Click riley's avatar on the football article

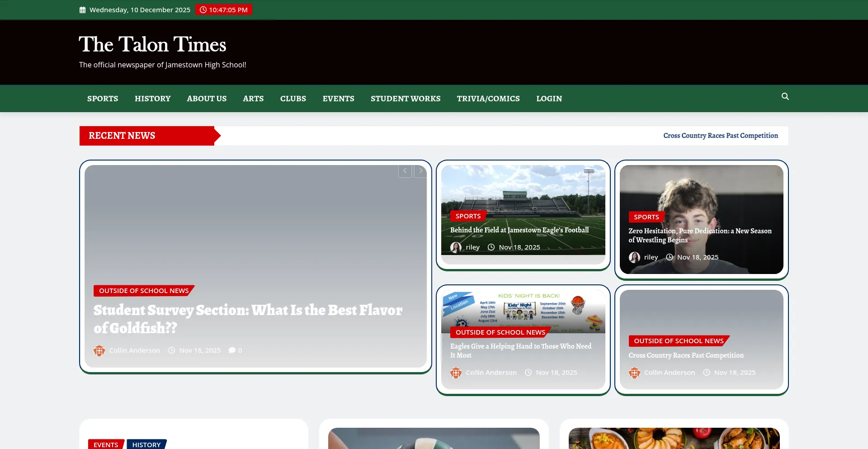(456, 247)
